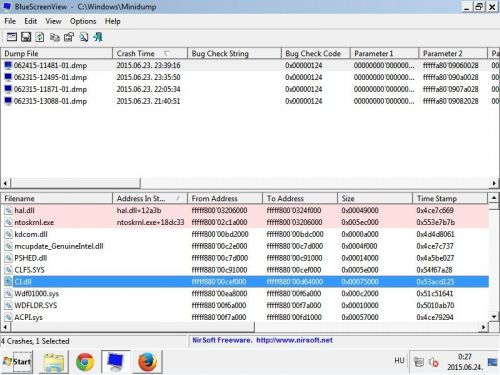Open the View menu
The width and height of the screenshot is (500, 375).
pyautogui.click(x=53, y=21)
